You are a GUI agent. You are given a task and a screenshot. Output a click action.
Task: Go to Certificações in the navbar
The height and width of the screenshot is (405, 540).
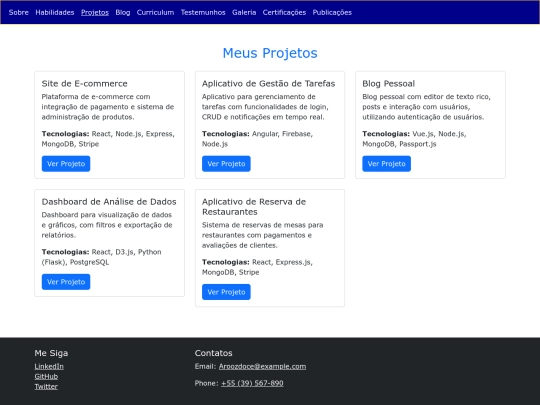284,12
